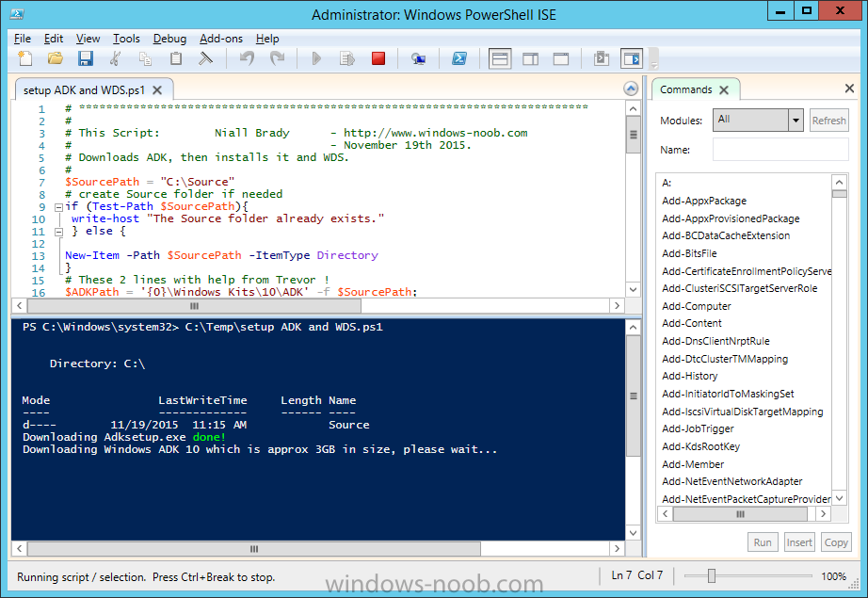The width and height of the screenshot is (868, 598).
Task: Click the Name input field
Action: (x=780, y=150)
